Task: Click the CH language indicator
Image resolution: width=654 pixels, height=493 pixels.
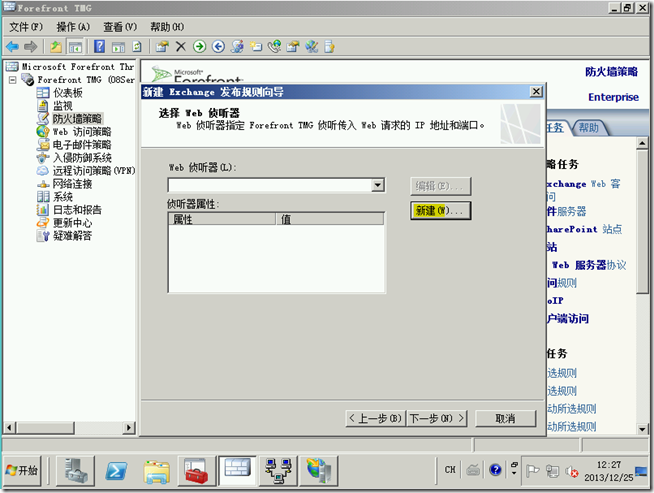Action: click(x=450, y=470)
